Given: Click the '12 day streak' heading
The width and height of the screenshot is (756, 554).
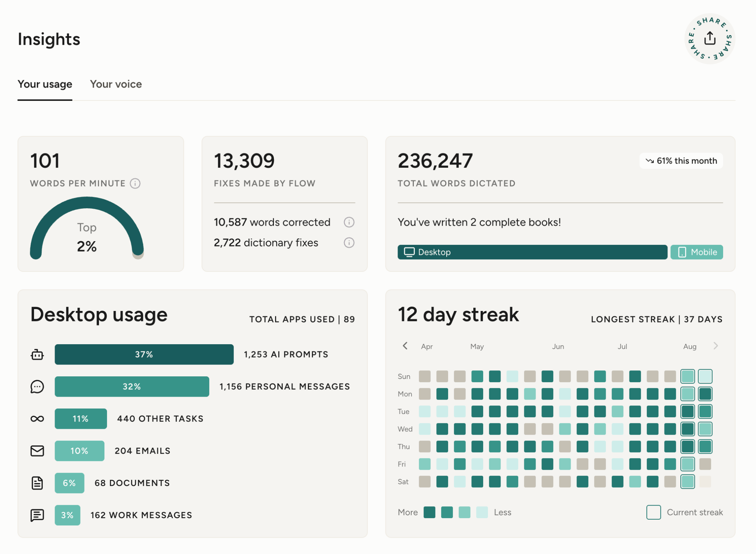Looking at the screenshot, I should [x=458, y=315].
